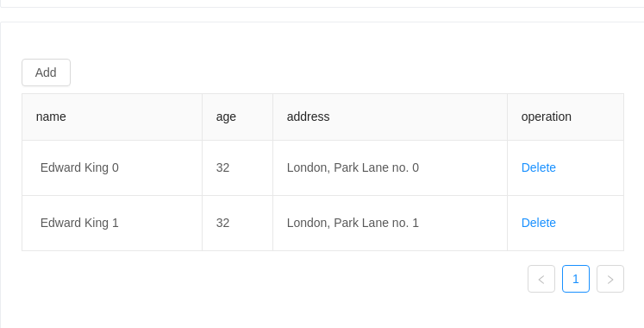
Task: Select page 1 in pagination
Action: click(x=576, y=279)
